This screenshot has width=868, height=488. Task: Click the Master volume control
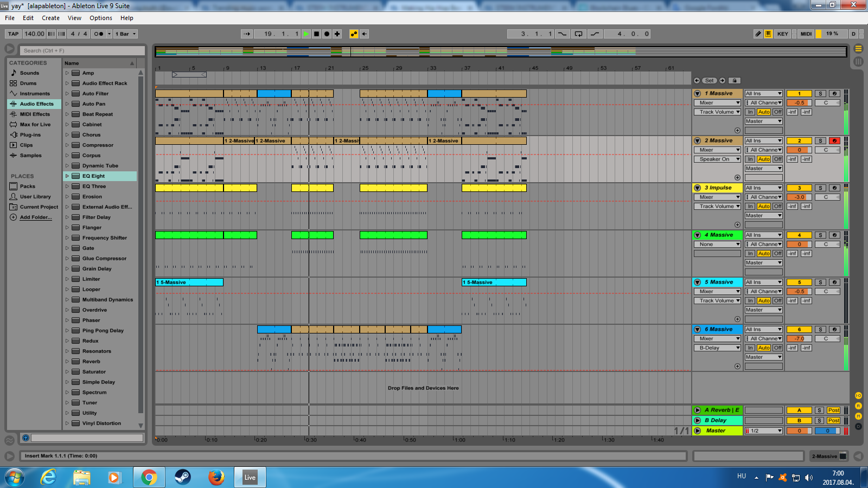point(799,431)
